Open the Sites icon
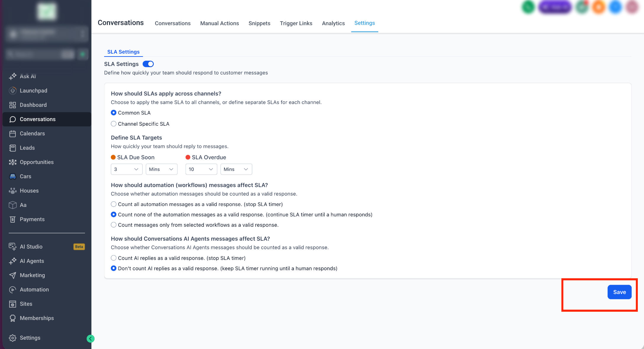This screenshot has width=644, height=349. (x=12, y=304)
